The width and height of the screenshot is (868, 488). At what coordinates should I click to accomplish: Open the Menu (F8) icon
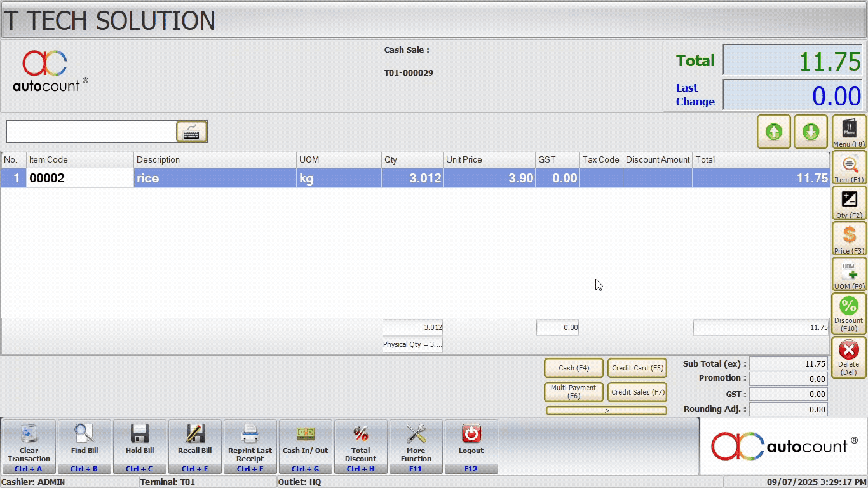click(x=849, y=132)
